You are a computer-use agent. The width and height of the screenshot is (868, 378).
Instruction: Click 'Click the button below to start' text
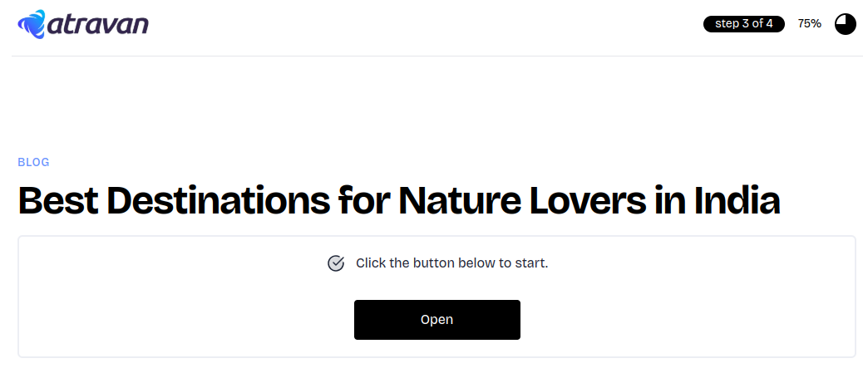tap(451, 263)
